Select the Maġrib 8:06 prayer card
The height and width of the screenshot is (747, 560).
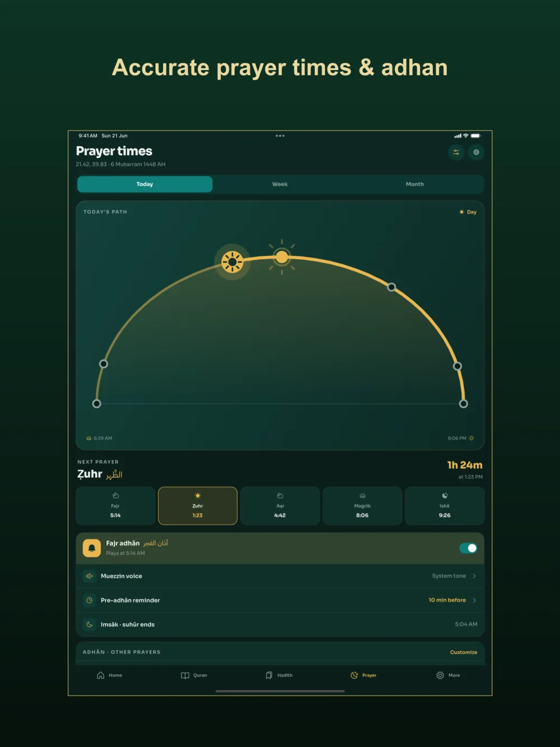point(362,506)
